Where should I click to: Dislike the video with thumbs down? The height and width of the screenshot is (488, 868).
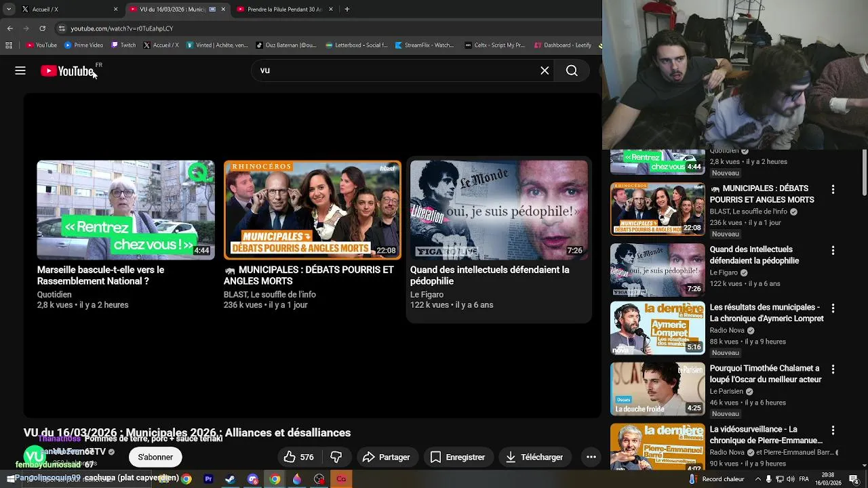[x=336, y=457]
